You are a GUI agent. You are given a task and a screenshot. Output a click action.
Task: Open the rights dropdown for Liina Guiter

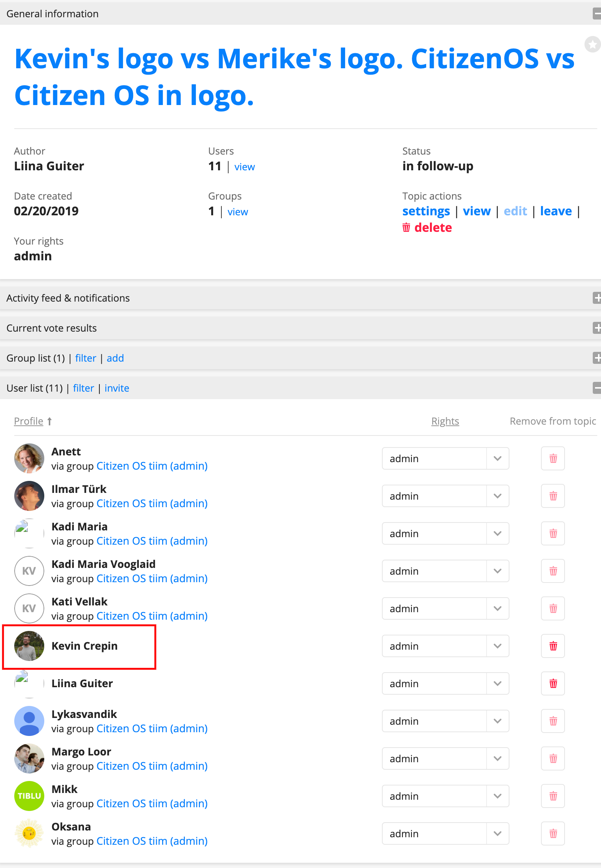pos(445,683)
